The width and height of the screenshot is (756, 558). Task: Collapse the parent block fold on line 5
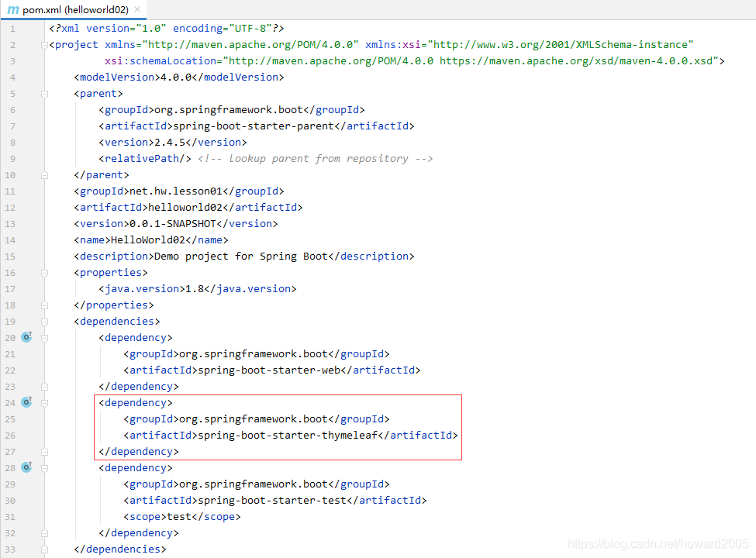(44, 94)
